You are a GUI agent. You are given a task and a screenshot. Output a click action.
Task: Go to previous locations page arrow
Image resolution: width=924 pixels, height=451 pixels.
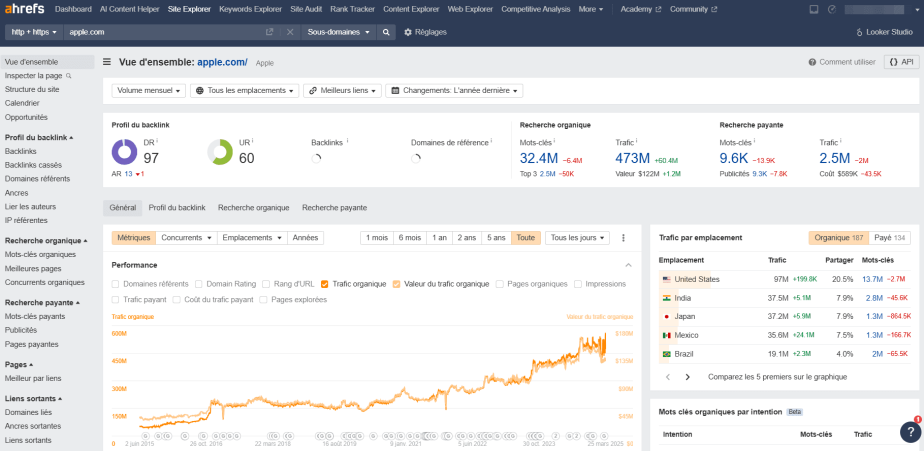coord(668,377)
